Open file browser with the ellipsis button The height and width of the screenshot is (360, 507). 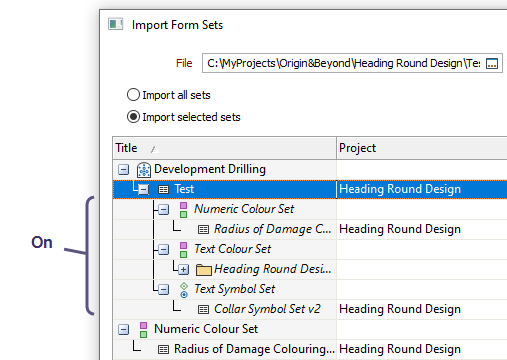pos(492,63)
